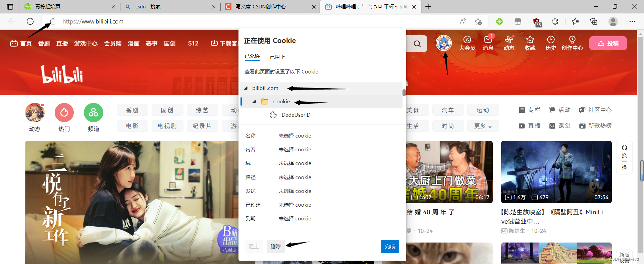The image size is (644, 264).
Task: Click the 阻止 button in cookie dialog
Action: (254, 247)
